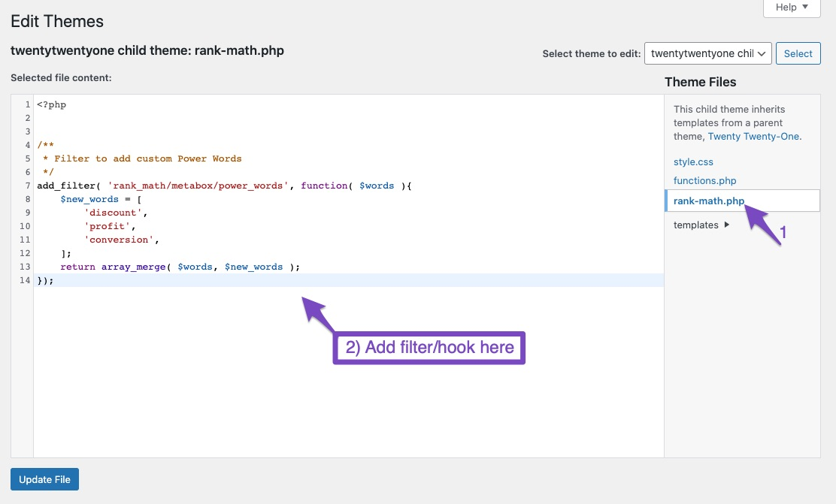This screenshot has height=504, width=836.
Task: Follow the Twenty Twenty-One parent theme link
Action: click(x=754, y=136)
